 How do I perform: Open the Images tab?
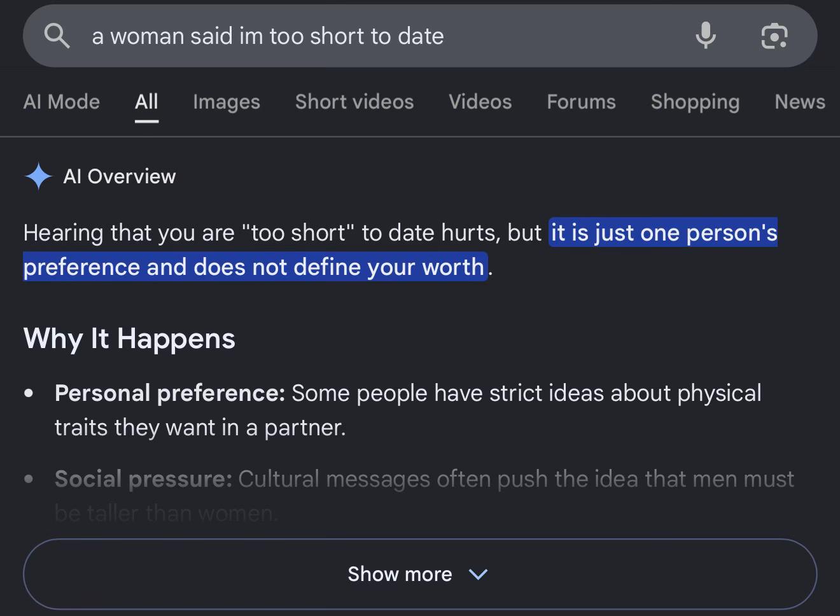[x=227, y=102]
